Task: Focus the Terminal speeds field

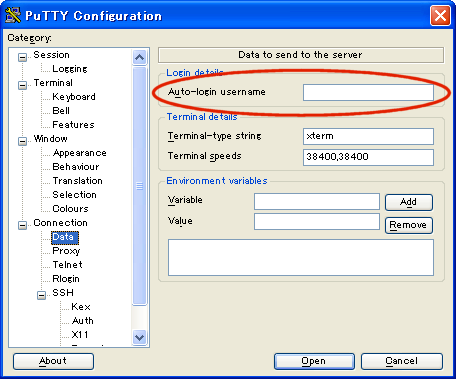Action: pos(368,157)
